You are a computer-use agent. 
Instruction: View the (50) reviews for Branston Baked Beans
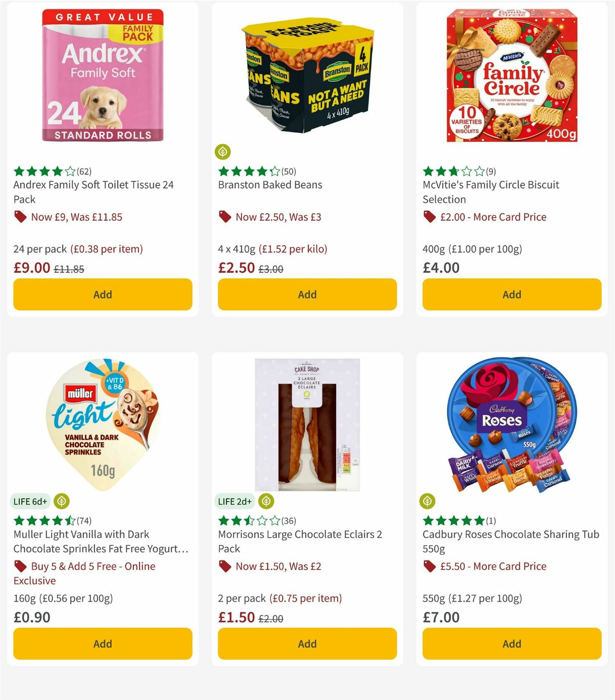click(x=287, y=171)
